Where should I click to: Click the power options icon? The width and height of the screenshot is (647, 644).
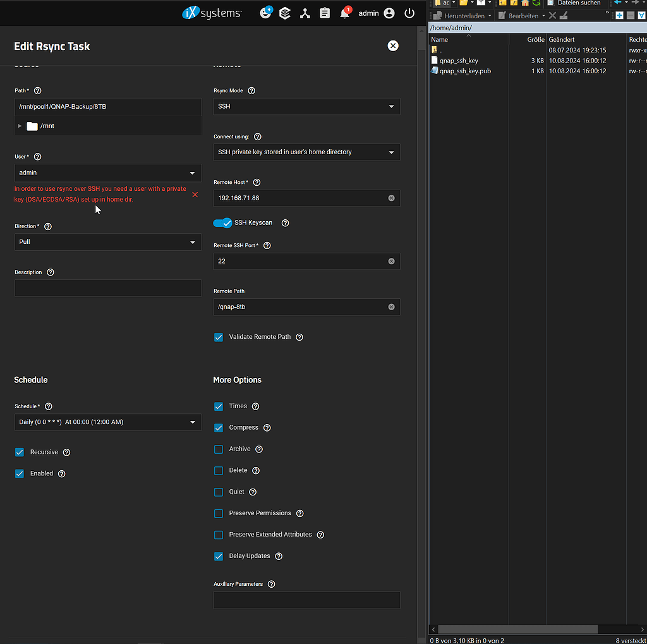click(x=409, y=12)
